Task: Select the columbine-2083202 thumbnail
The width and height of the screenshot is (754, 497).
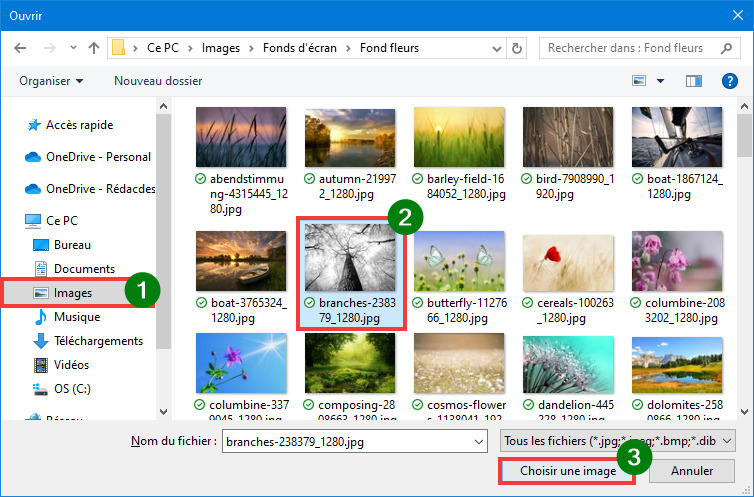Action: 677,261
